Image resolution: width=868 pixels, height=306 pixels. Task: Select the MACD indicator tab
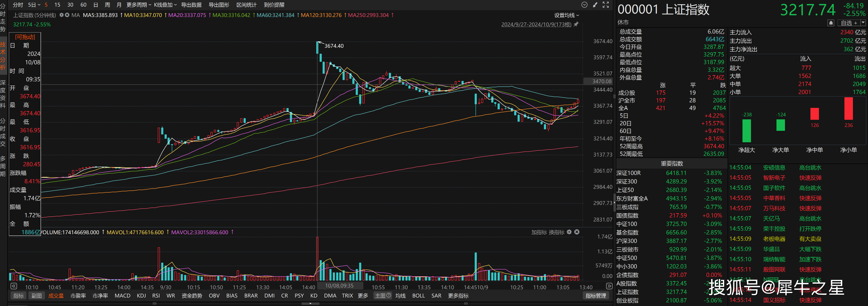[122, 296]
